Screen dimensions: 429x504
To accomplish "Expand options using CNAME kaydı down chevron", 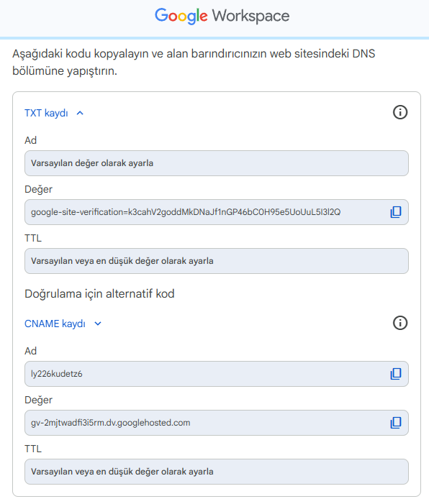I will tap(98, 324).
